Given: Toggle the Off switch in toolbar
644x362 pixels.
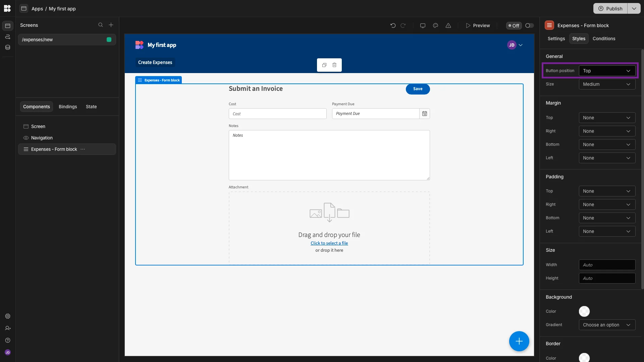Looking at the screenshot, I should (529, 25).
